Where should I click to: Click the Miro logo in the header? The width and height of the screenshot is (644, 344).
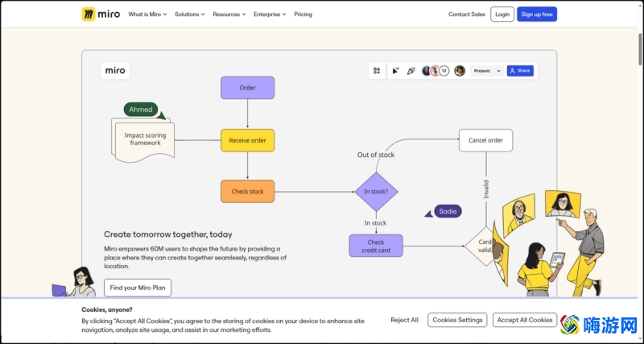[101, 14]
